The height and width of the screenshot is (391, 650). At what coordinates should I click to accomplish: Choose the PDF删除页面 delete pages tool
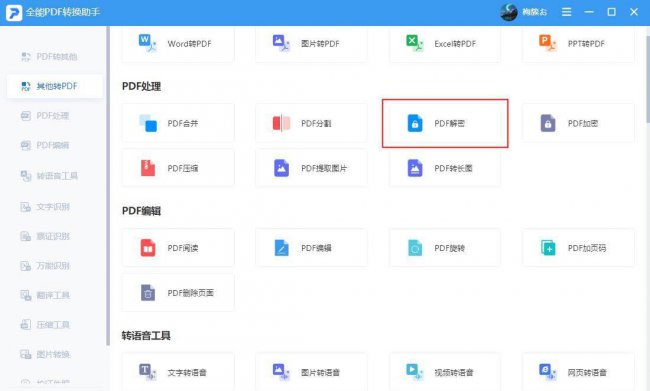[x=178, y=293]
